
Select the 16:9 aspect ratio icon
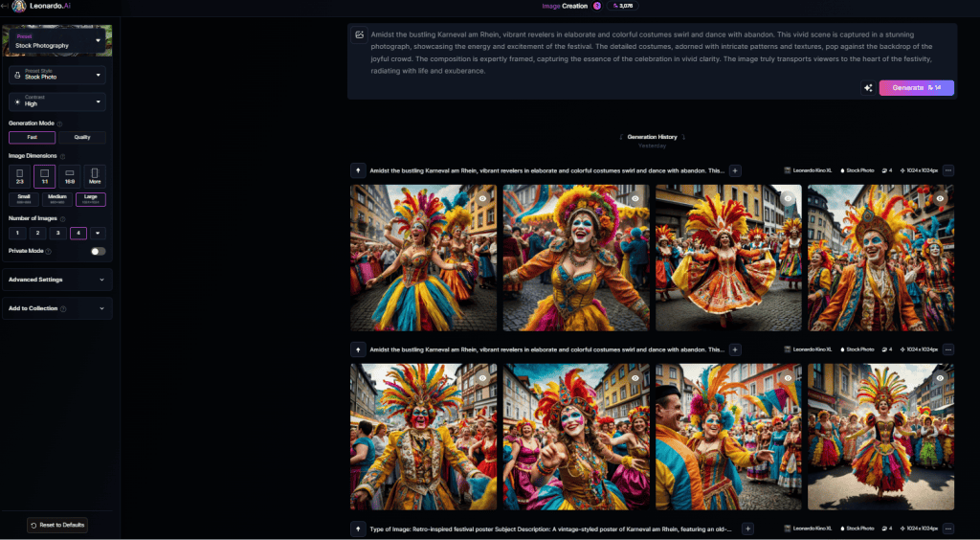coord(69,176)
